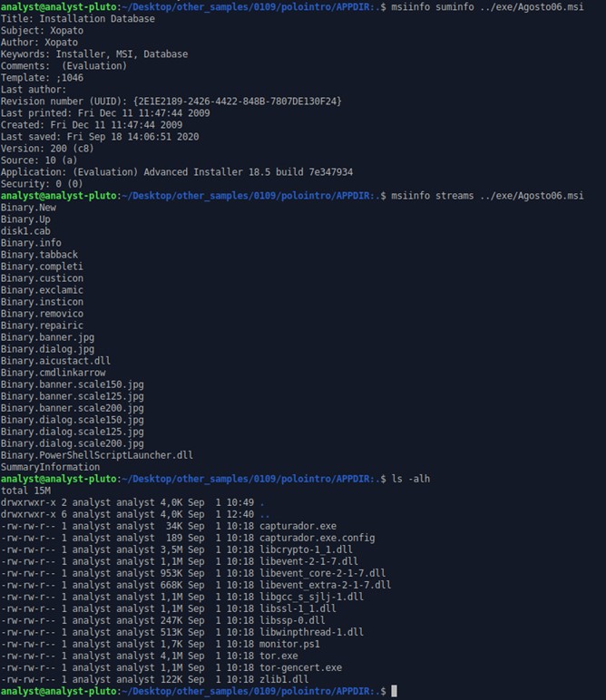Click the 'total 15M' line
Screen dimensions: 606x700
coord(25,491)
